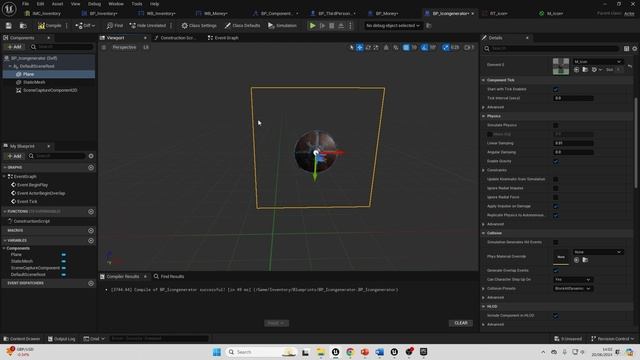Open the Perspective view mode dropdown
The image size is (640, 360).
(124, 47)
